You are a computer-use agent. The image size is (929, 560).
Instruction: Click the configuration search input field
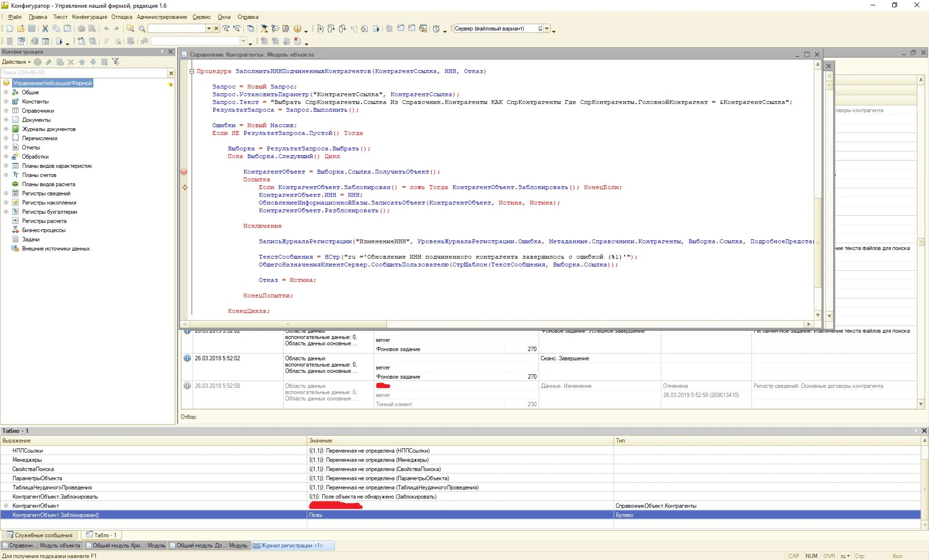click(83, 73)
